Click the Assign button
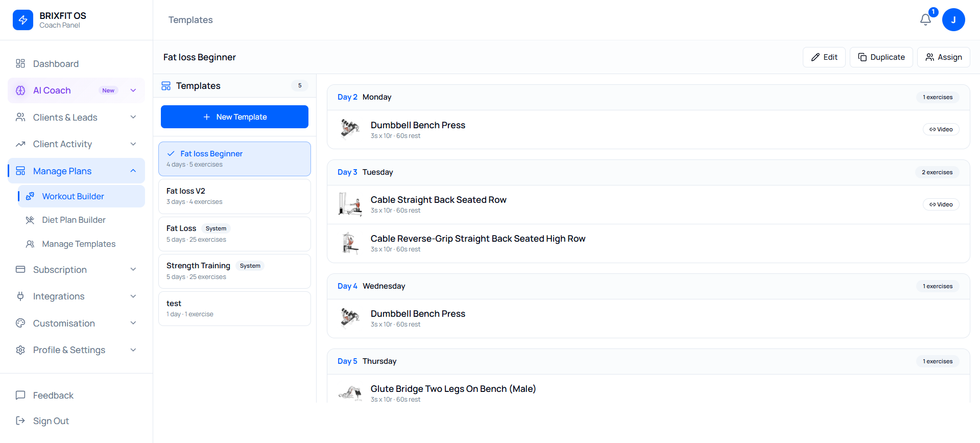Image resolution: width=980 pixels, height=443 pixels. click(x=944, y=57)
